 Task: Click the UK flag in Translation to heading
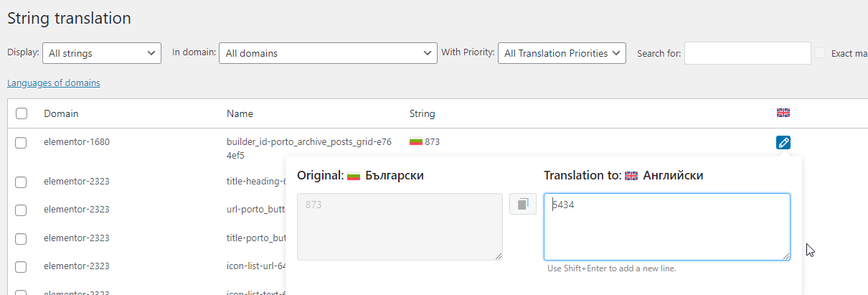pyautogui.click(x=631, y=176)
